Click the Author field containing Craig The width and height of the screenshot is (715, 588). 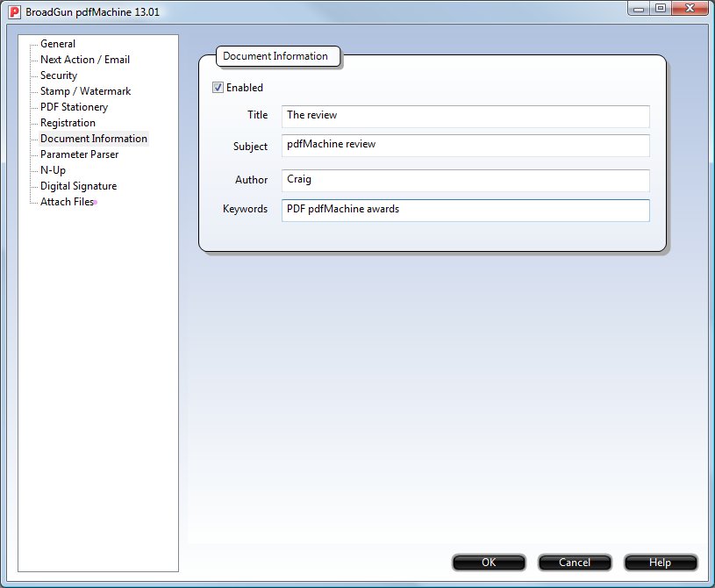[x=465, y=180]
